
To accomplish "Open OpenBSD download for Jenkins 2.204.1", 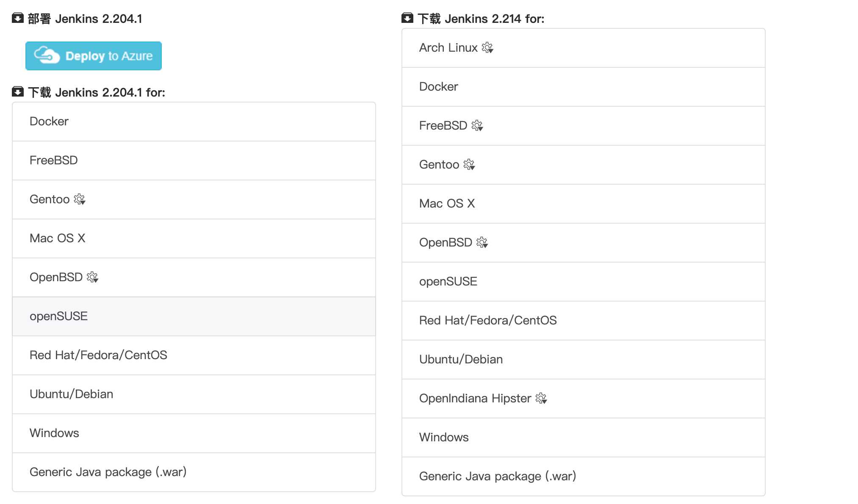I will (x=194, y=277).
